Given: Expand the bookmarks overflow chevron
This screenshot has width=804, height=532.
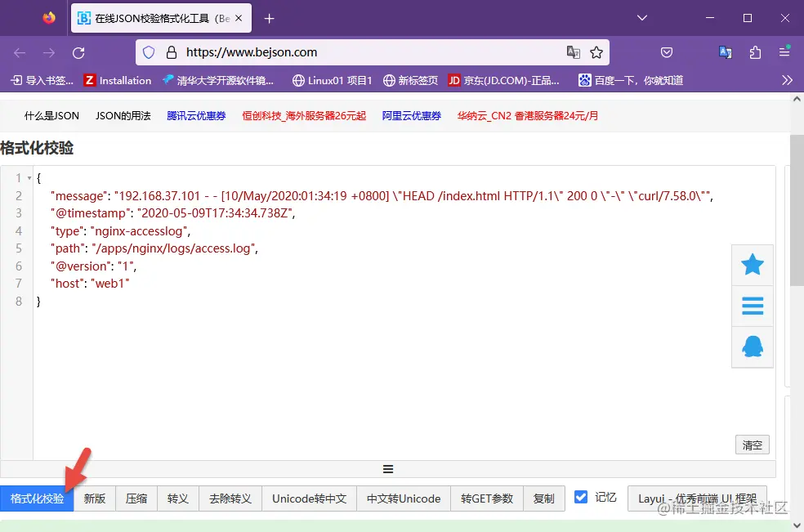Looking at the screenshot, I should click(787, 80).
